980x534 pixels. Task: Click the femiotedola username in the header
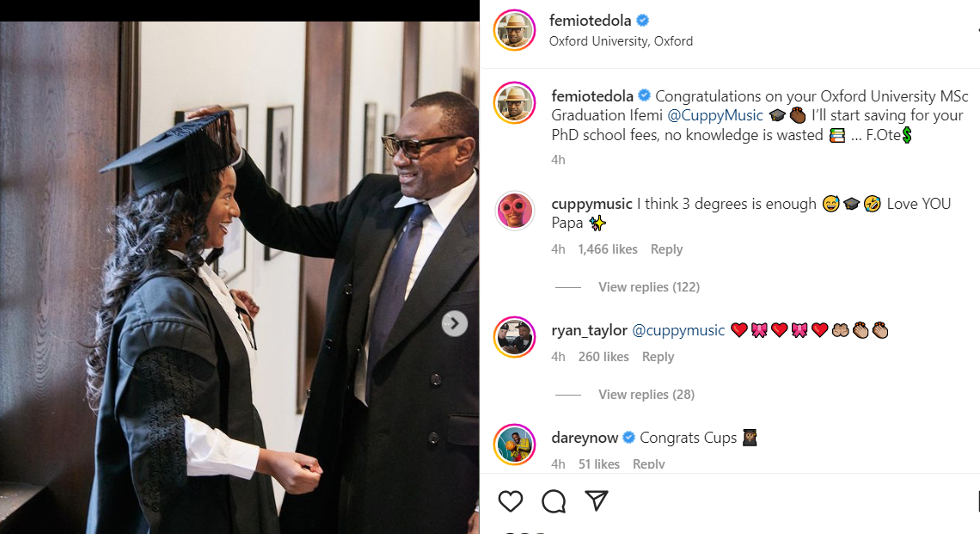coord(591,20)
